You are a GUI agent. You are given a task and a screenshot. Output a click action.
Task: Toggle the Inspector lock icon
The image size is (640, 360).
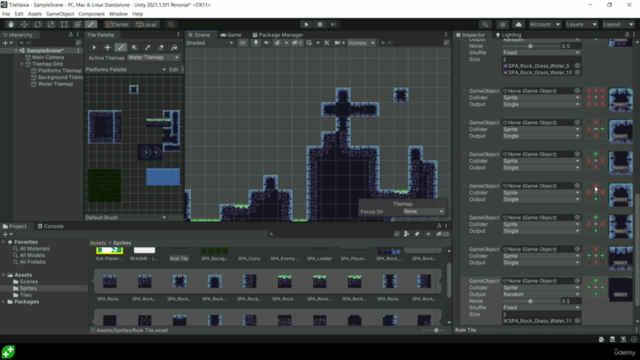click(627, 35)
